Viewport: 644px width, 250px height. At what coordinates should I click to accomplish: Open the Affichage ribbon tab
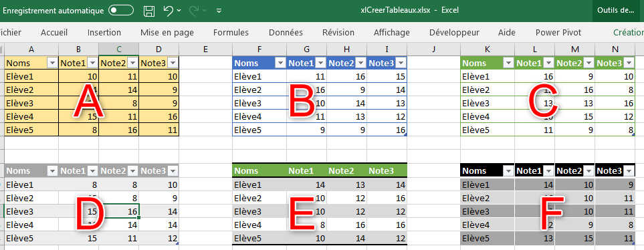tap(392, 33)
